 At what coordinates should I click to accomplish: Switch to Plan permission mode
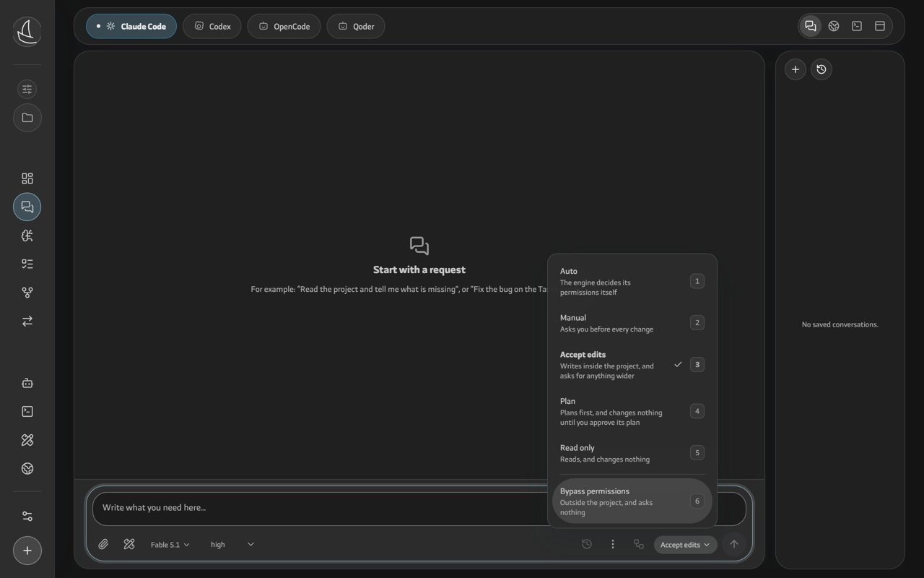tap(632, 411)
